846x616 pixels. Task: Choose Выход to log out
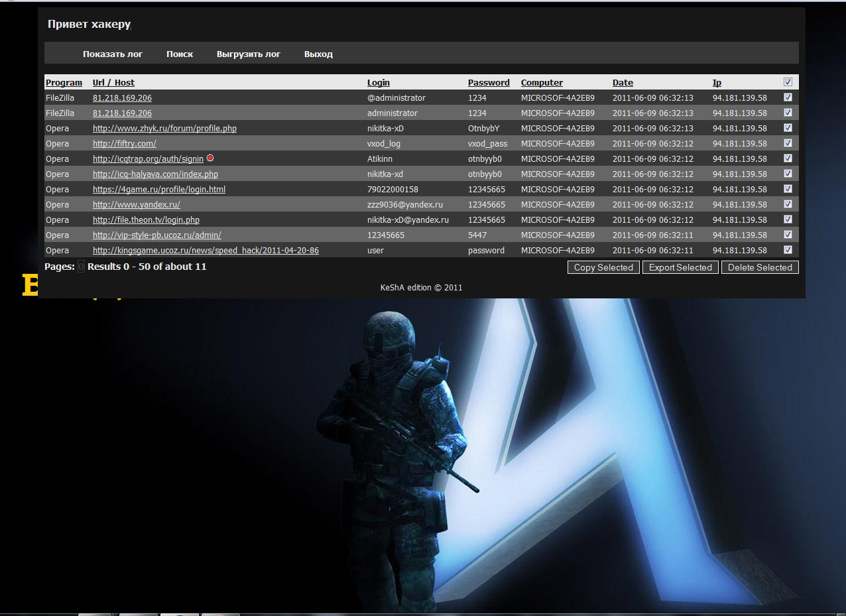click(x=318, y=54)
